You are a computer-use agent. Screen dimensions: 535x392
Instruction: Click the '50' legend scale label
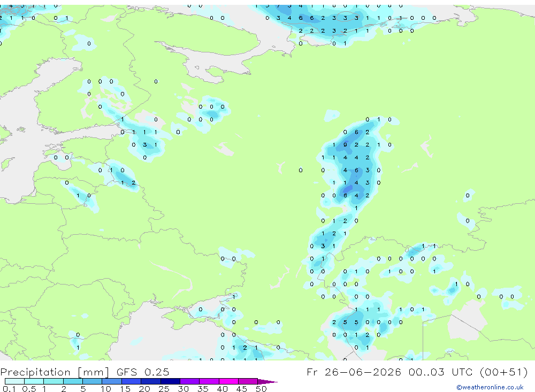click(x=261, y=389)
